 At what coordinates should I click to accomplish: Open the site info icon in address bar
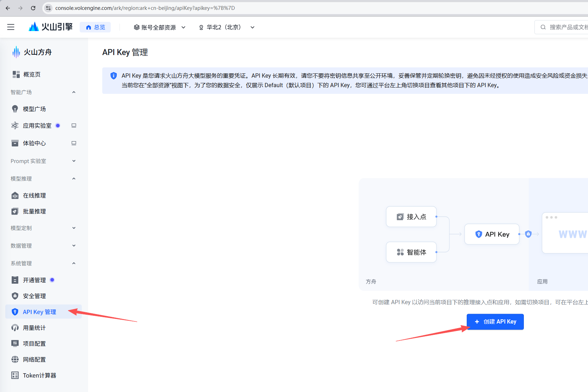48,8
